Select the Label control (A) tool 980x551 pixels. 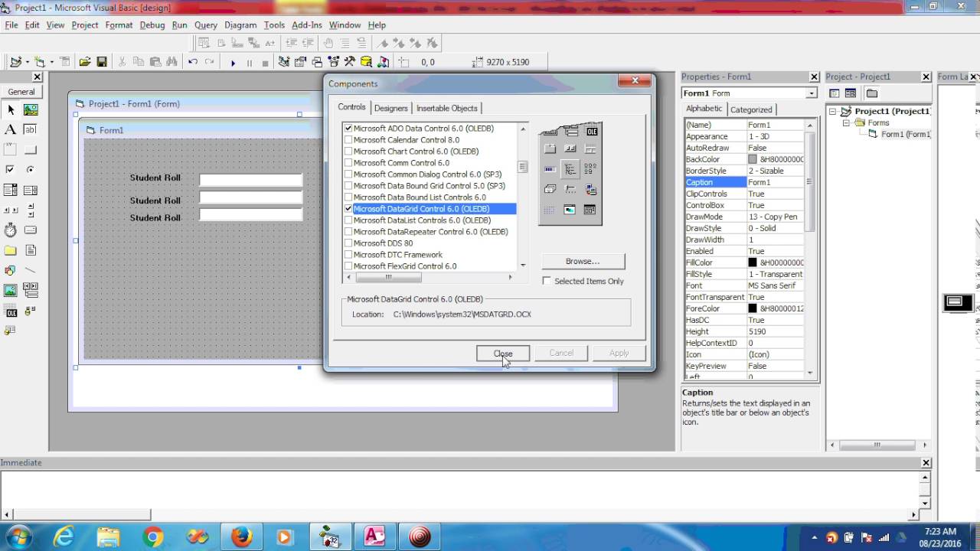(11, 130)
